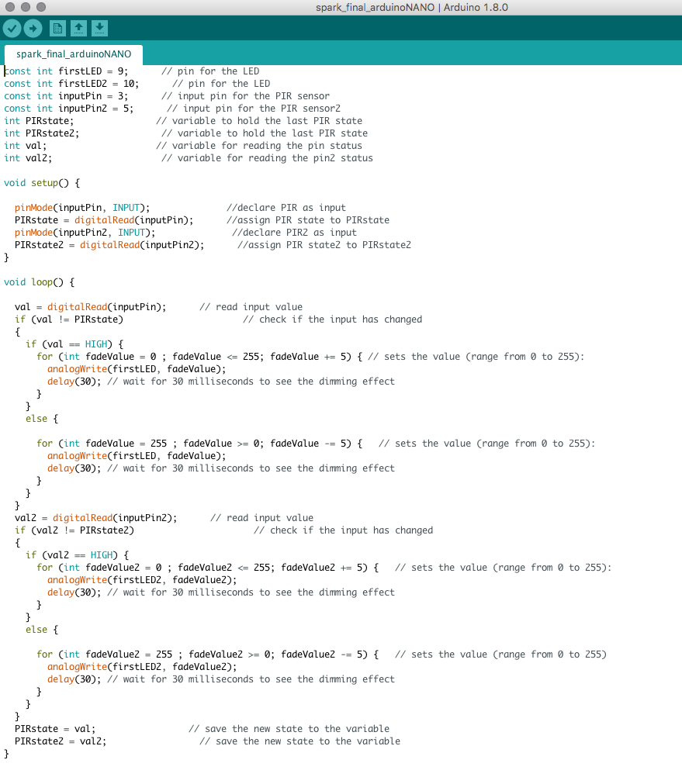
Task: Click the 'val = digitalRead(inputPin)' statement
Action: pos(90,307)
